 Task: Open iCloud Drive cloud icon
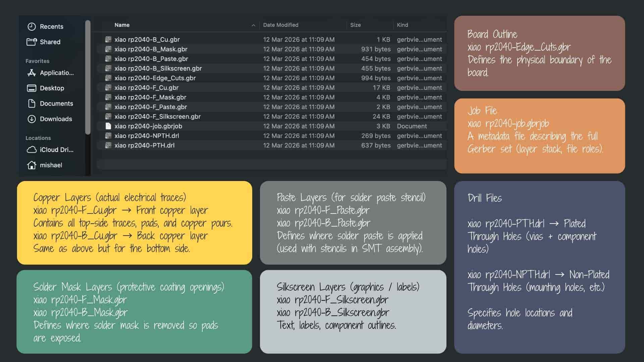pos(32,150)
